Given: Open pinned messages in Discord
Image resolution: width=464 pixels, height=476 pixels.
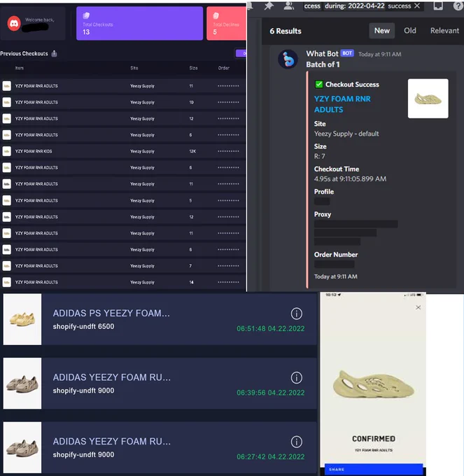Looking at the screenshot, I should 269,6.
